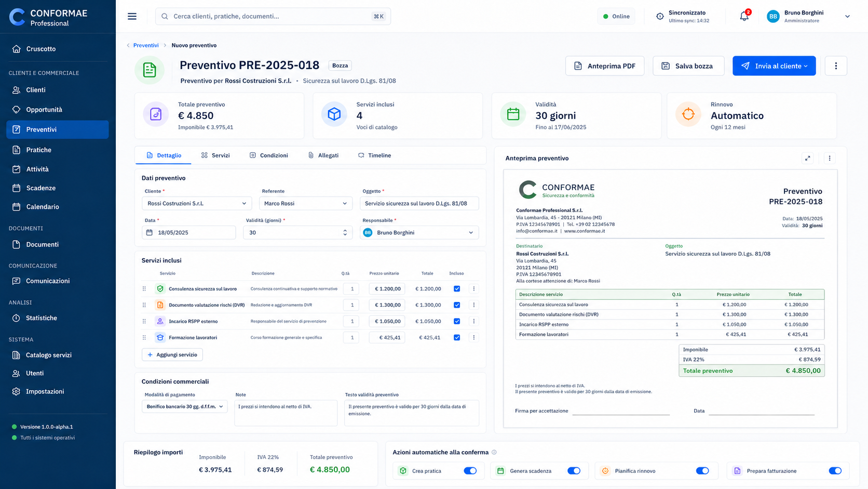
Task: Open the Cliente dropdown Rossi Costruzioni S.r.l.
Action: [x=197, y=204]
